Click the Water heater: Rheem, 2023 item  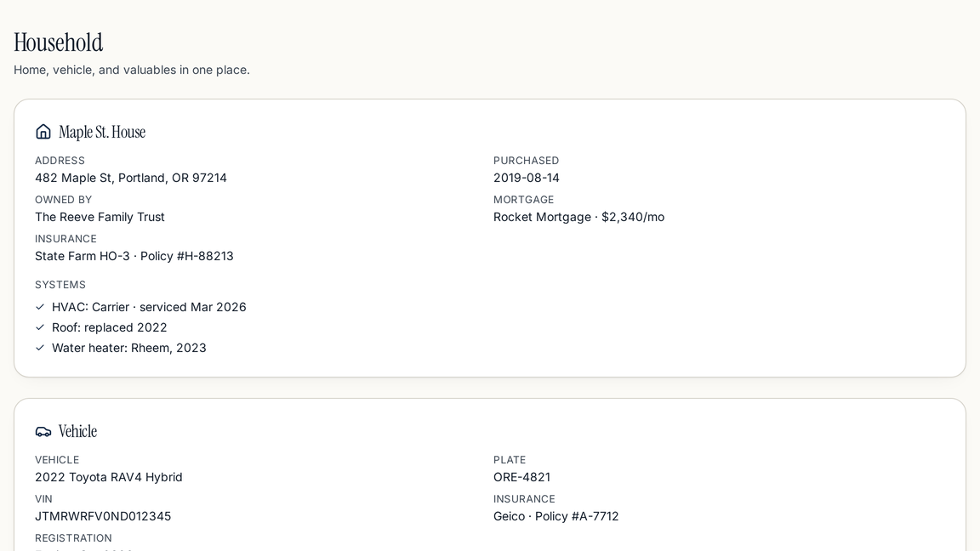coord(128,348)
